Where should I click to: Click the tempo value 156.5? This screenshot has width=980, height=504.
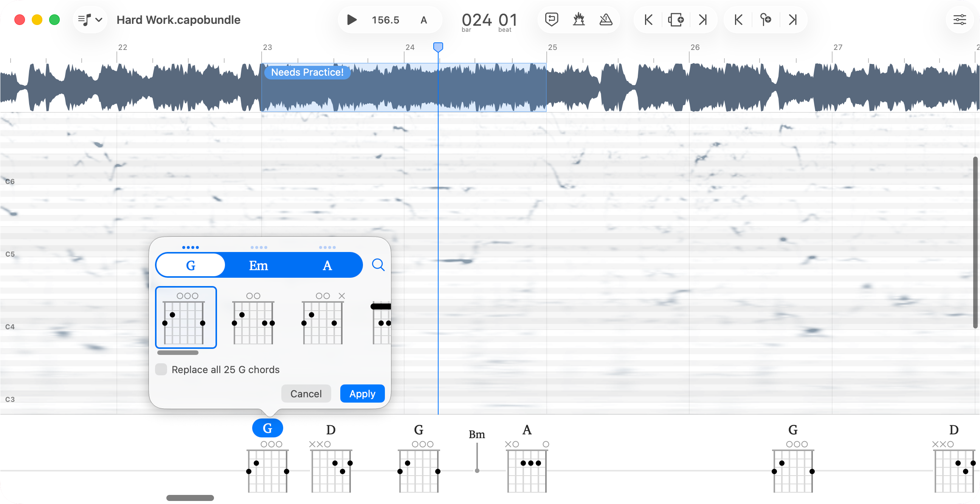385,19
